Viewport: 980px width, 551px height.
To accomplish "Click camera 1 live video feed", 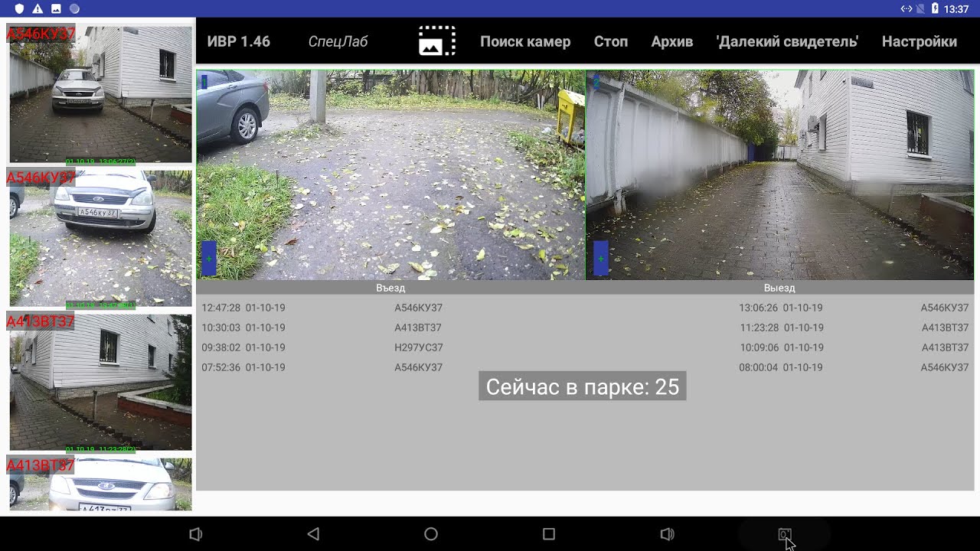I will tap(390, 175).
